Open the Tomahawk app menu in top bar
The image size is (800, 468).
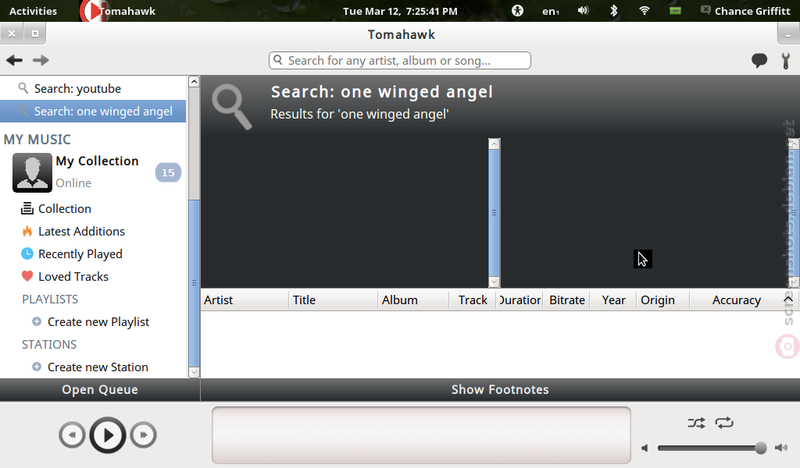click(x=119, y=11)
